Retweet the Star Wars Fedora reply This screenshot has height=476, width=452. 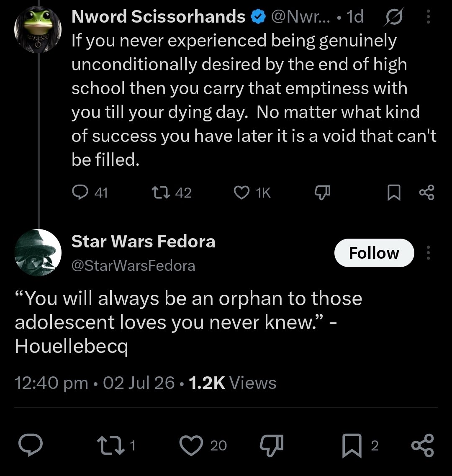[x=111, y=445]
